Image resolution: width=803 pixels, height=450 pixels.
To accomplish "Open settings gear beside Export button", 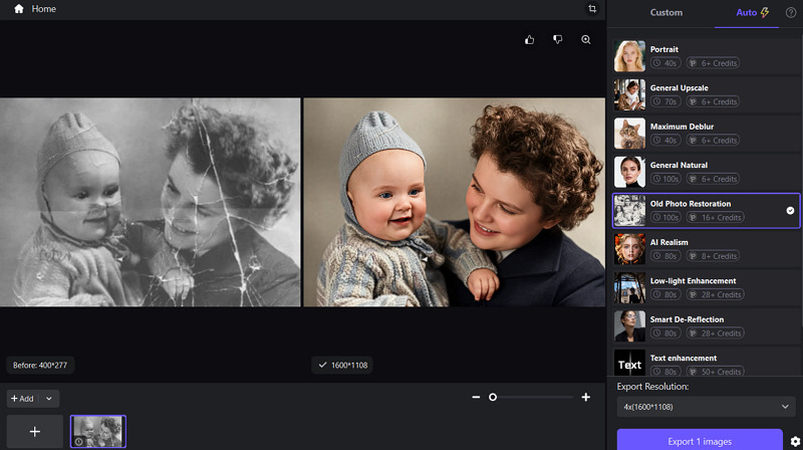I will pyautogui.click(x=795, y=441).
